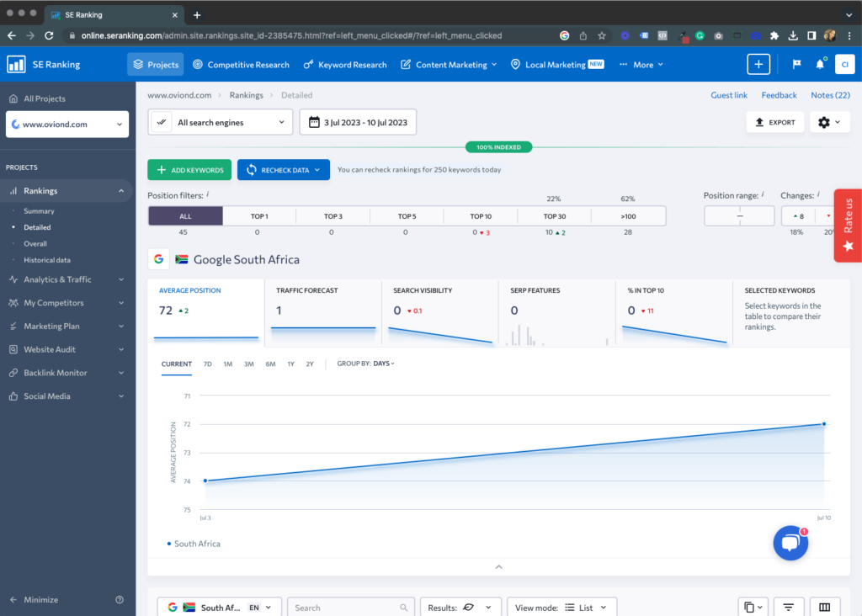Expand the More menu
862x616 pixels.
pos(641,64)
